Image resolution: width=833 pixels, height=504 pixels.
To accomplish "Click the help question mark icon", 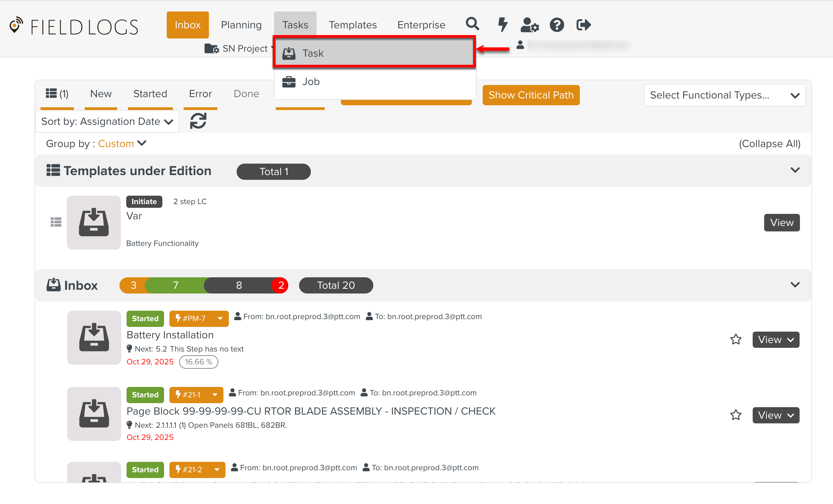I will (557, 25).
